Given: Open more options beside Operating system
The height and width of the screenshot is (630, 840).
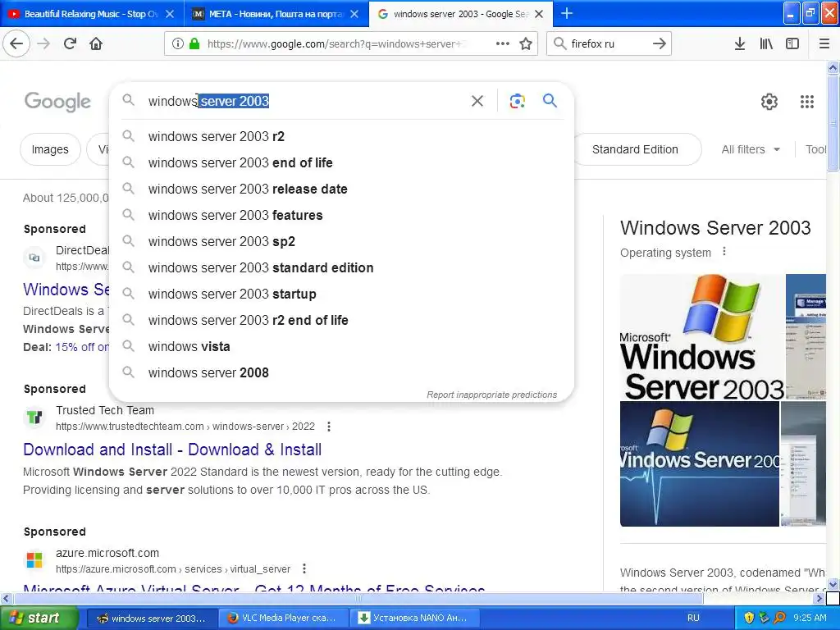Looking at the screenshot, I should click(724, 251).
